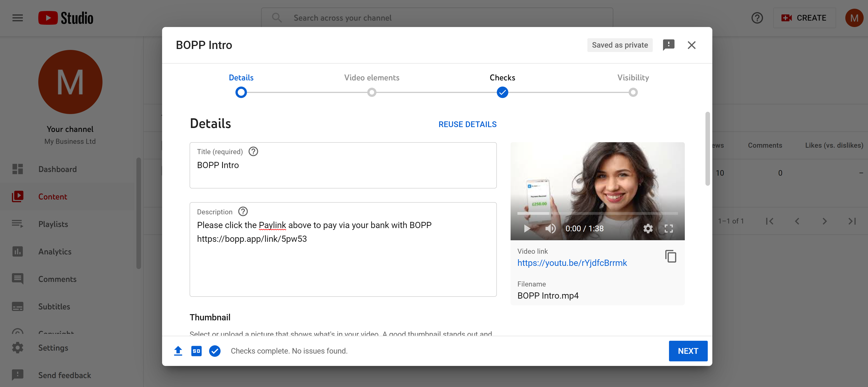
Task: Open Dashboard in the sidebar
Action: [x=67, y=169]
